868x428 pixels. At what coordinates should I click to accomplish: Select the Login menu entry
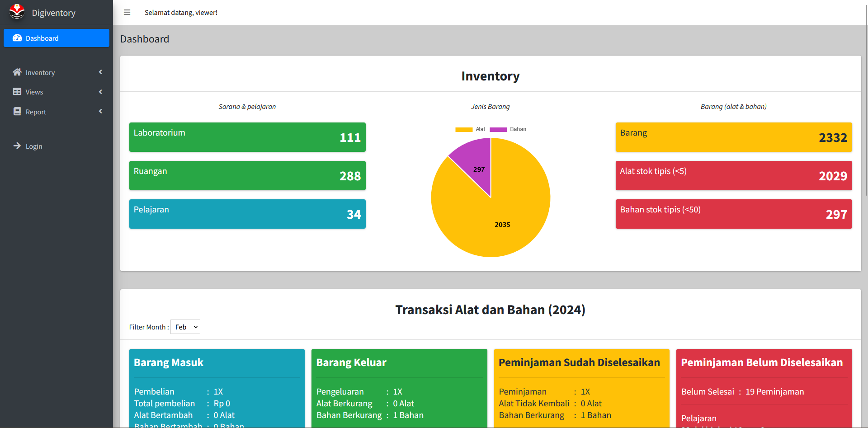tap(34, 146)
